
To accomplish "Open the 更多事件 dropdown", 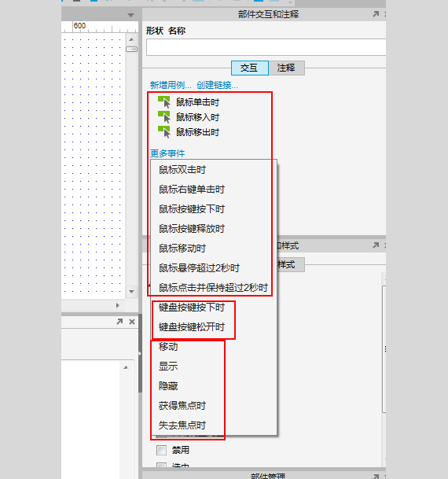I will (167, 153).
